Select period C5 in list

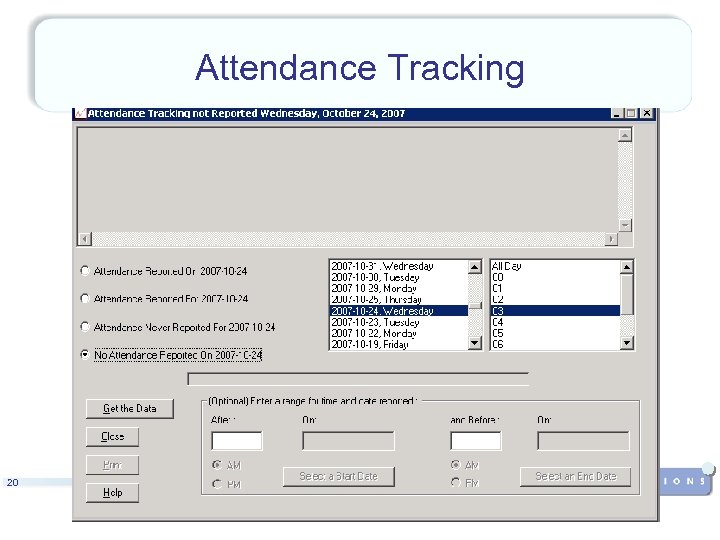[555, 333]
